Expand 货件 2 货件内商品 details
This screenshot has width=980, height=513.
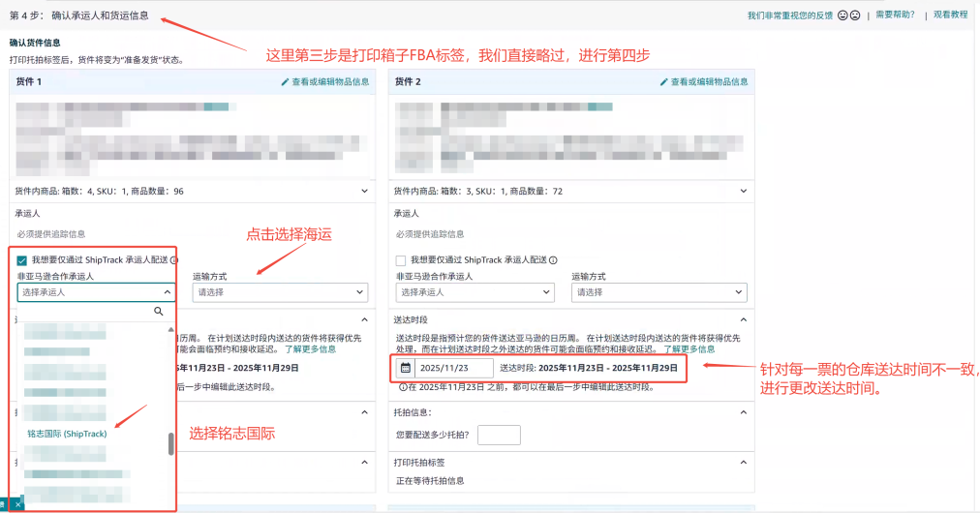coord(743,192)
